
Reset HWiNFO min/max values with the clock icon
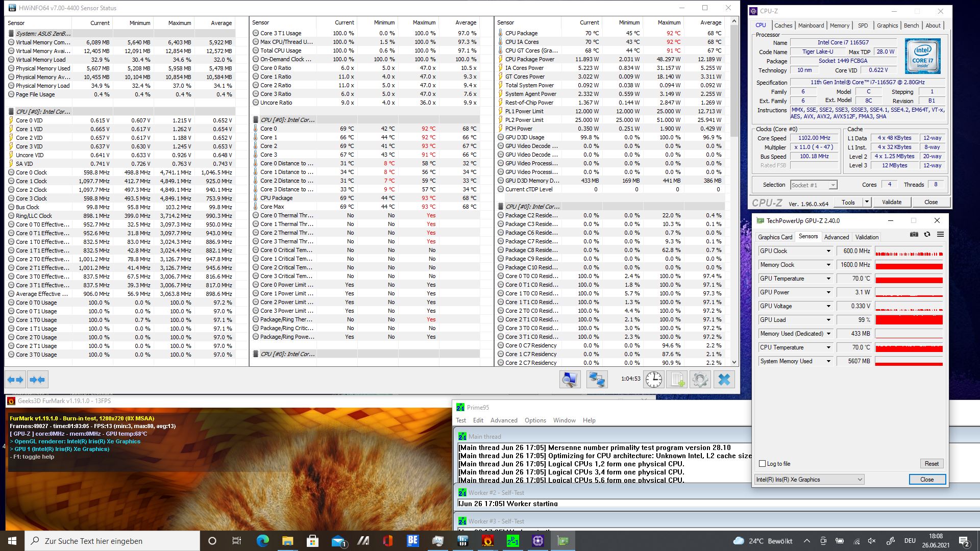coord(653,380)
